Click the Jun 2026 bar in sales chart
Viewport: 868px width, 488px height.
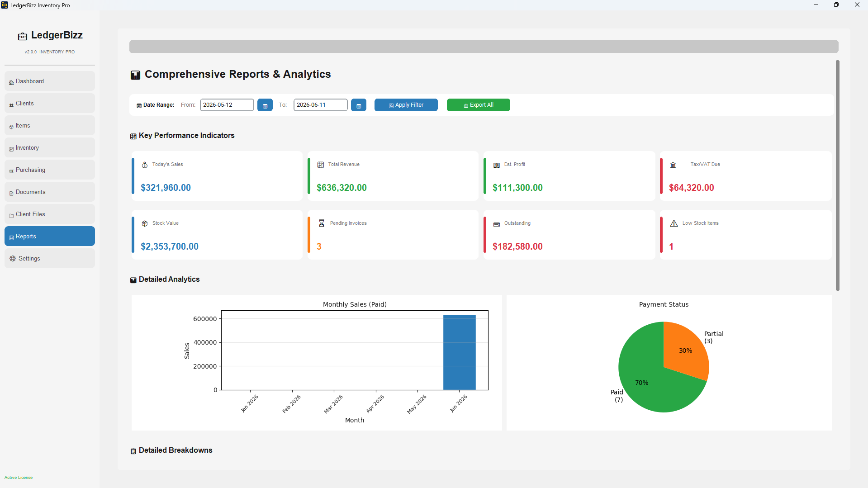coord(460,352)
